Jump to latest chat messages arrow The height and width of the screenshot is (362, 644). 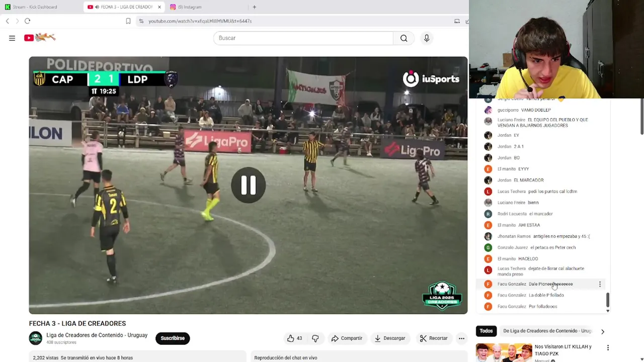point(608,311)
